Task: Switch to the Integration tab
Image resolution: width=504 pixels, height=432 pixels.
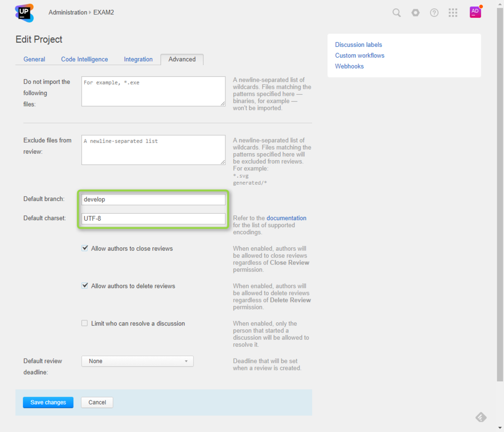Action: point(138,59)
